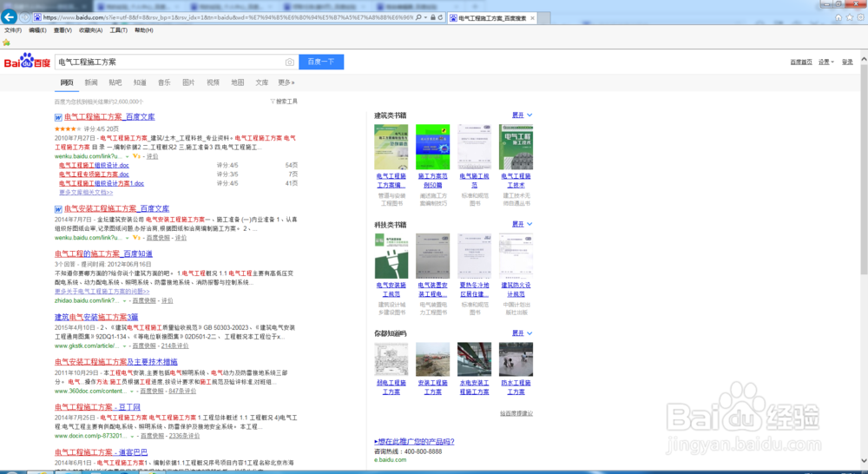Open the 收藏夹(A) menu

click(91, 30)
